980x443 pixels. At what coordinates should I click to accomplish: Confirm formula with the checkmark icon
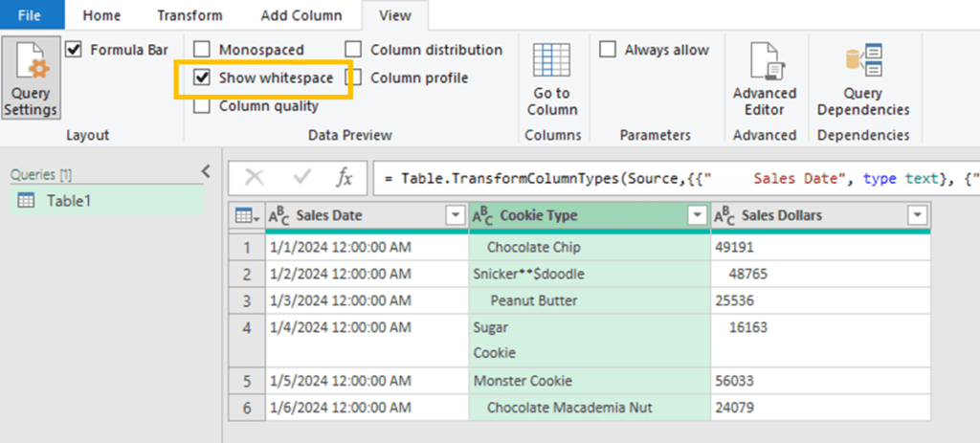302,177
